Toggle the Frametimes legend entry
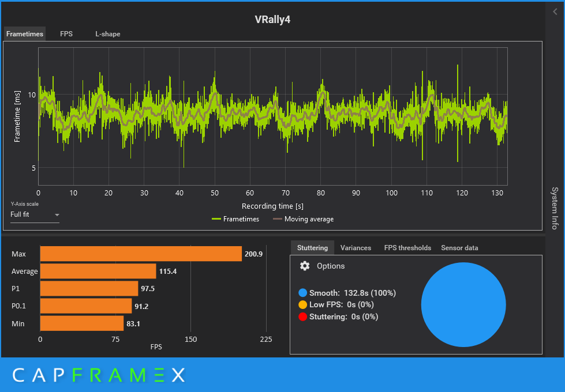Image resolution: width=565 pixels, height=392 pixels. click(x=235, y=219)
